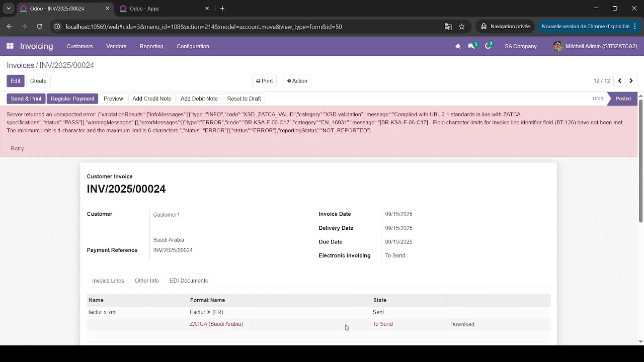Open the Action dropdown
The height and width of the screenshot is (362, 644).
(x=297, y=81)
